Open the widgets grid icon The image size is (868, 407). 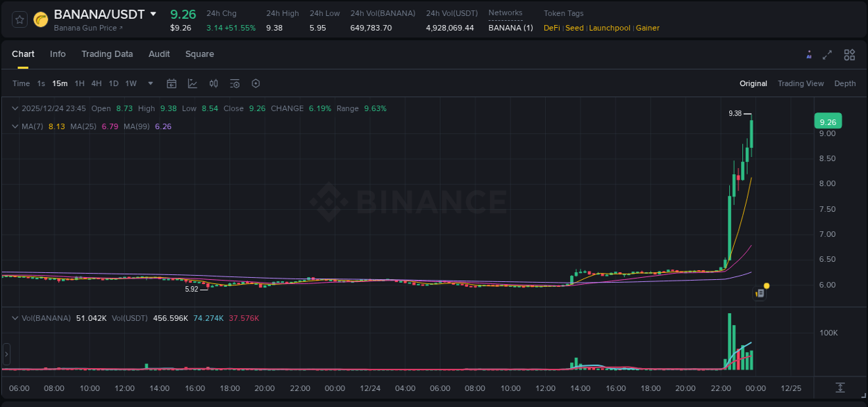(849, 54)
